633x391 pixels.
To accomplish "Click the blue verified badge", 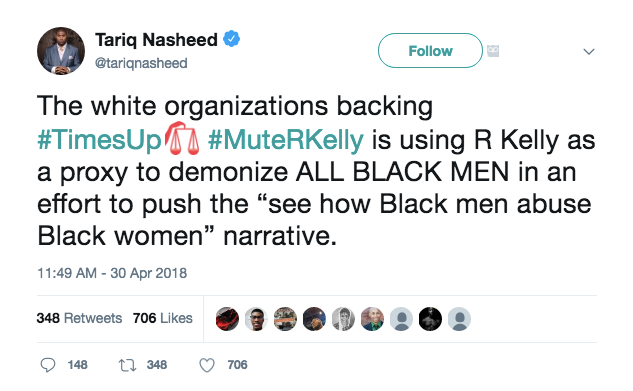I will [x=231, y=39].
